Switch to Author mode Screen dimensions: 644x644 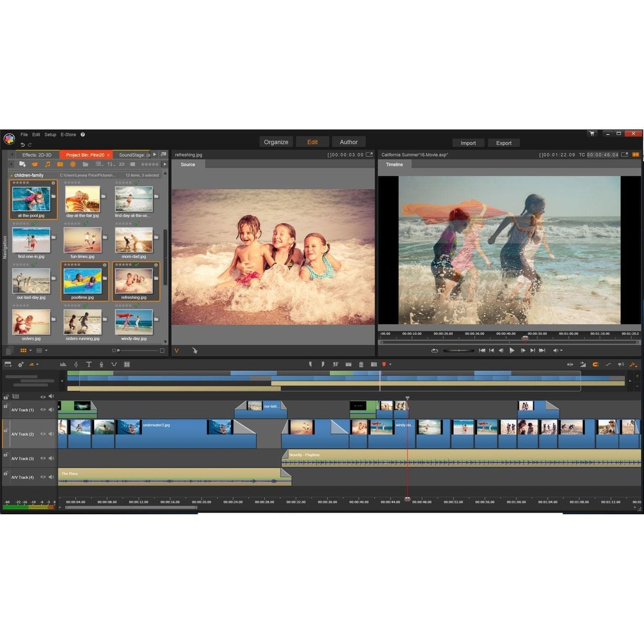point(349,141)
